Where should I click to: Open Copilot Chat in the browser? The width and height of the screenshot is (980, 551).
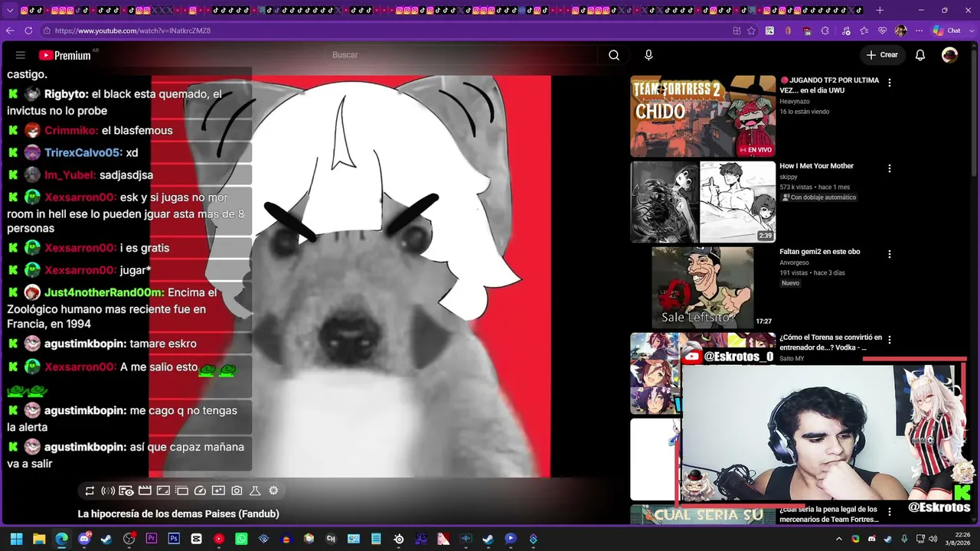pyautogui.click(x=946, y=31)
